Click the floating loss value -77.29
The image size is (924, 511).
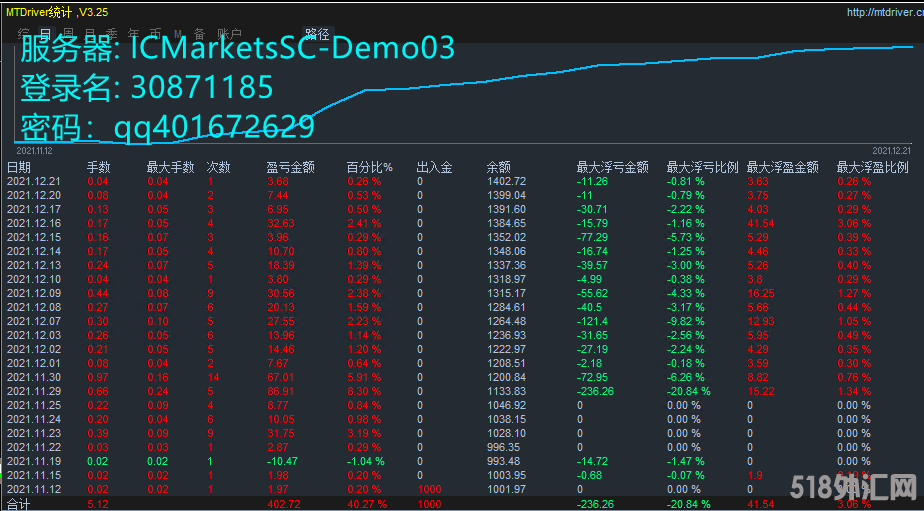click(592, 238)
